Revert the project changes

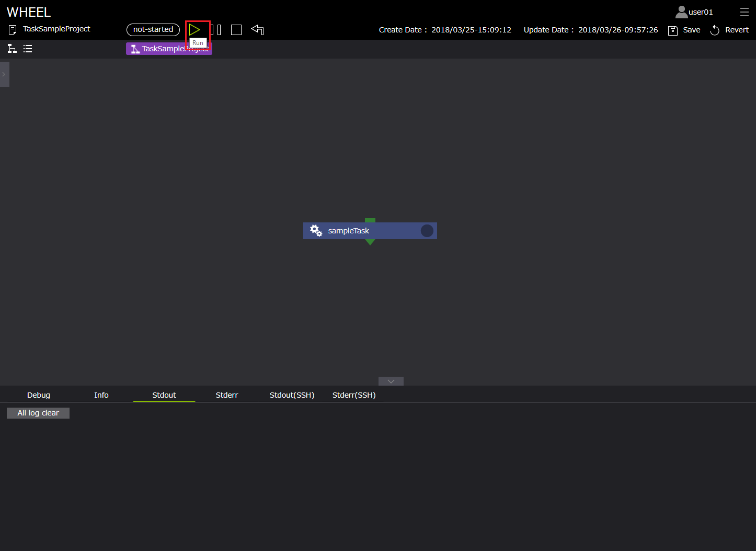tap(729, 30)
